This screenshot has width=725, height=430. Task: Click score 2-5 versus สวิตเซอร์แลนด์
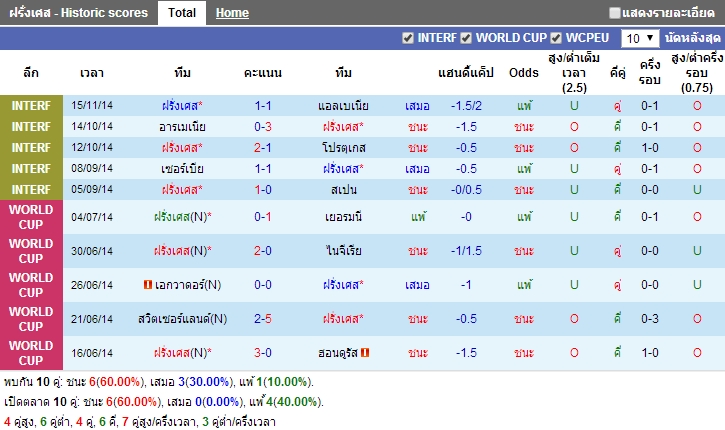tap(263, 319)
